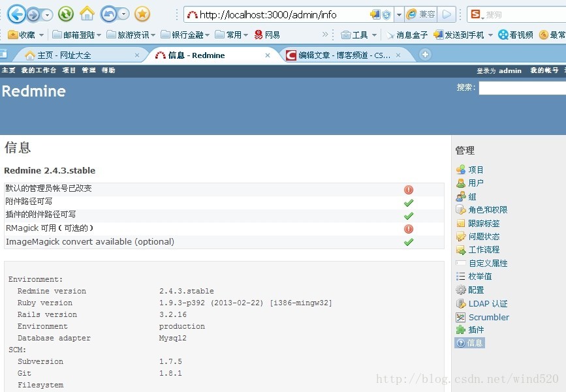Open the address bar dropdown arrow
566x392 pixels.
click(399, 15)
